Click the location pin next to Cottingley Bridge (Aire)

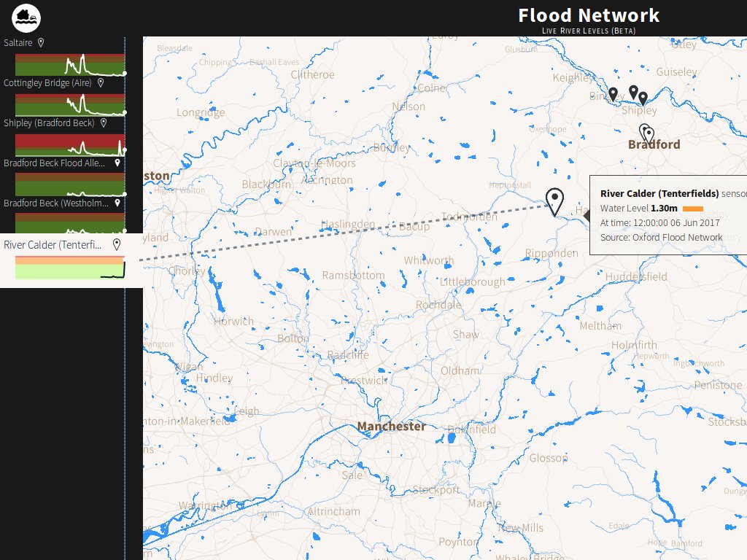pos(101,83)
